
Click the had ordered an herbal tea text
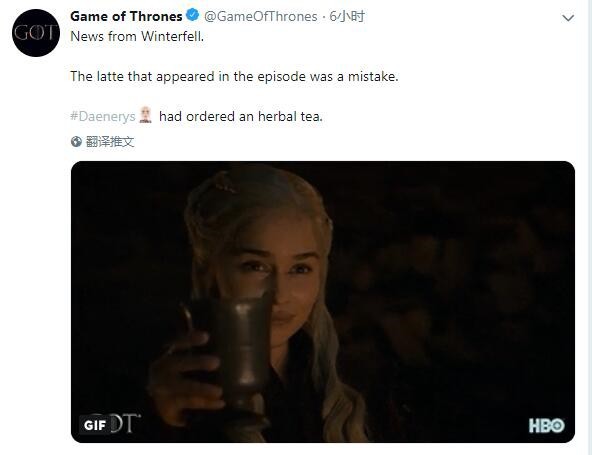coord(241,116)
